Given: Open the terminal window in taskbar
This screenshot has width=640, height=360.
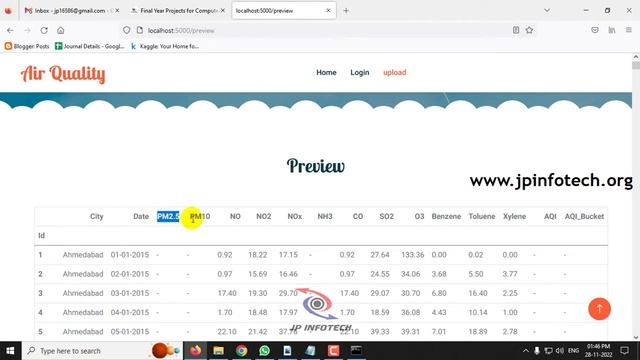Looking at the screenshot, I should pyautogui.click(x=356, y=351).
